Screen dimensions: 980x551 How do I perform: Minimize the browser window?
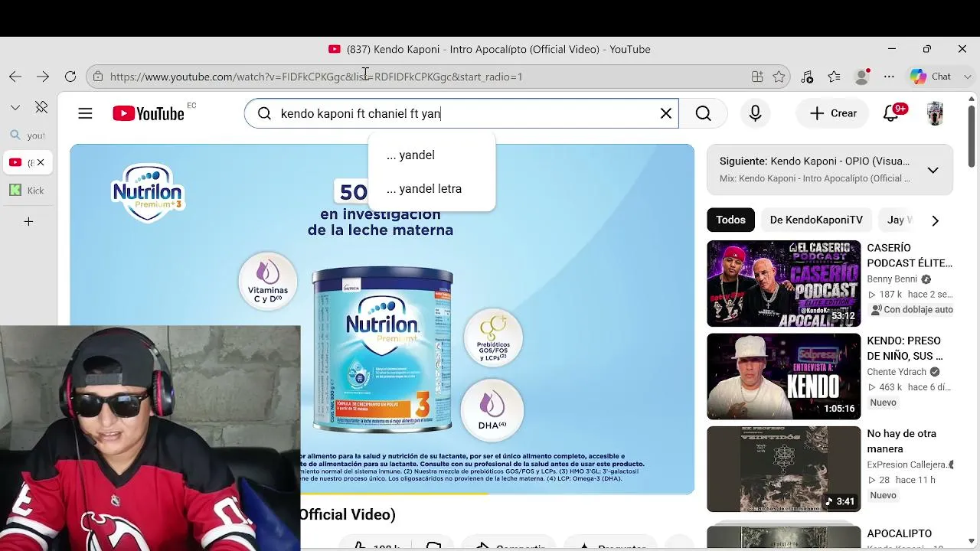click(892, 49)
